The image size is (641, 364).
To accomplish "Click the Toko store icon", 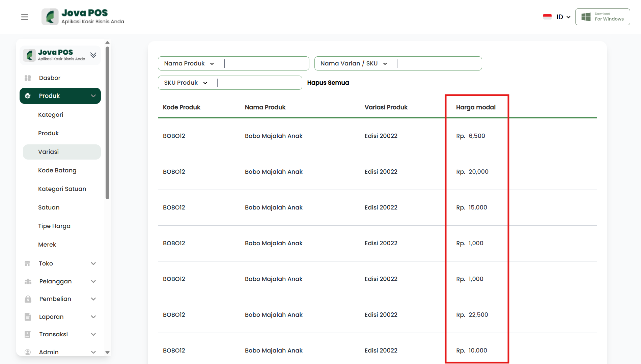I will (x=28, y=263).
